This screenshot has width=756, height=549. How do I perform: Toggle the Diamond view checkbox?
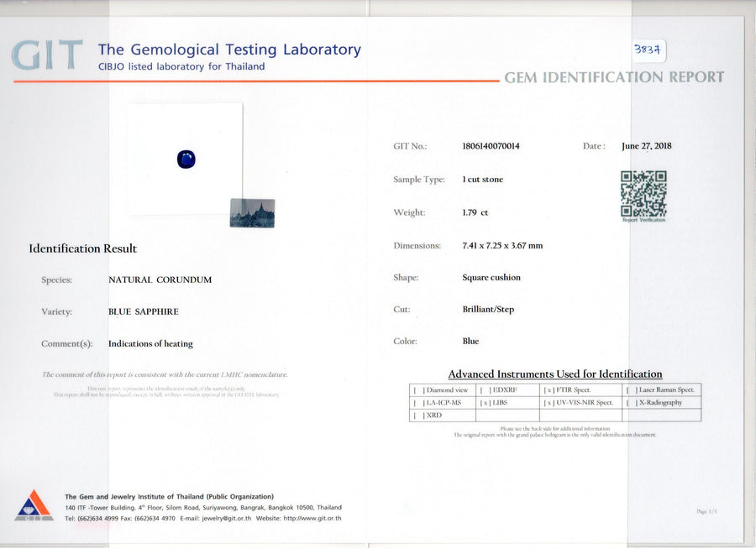[x=417, y=390]
